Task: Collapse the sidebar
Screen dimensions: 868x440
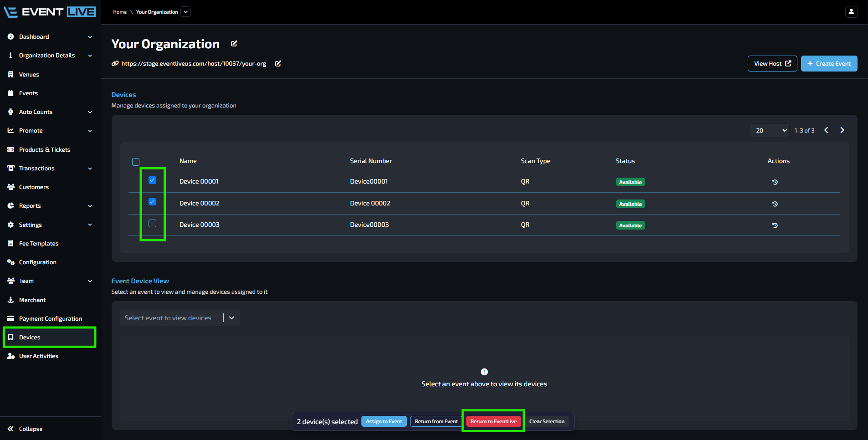Action: 26,429
